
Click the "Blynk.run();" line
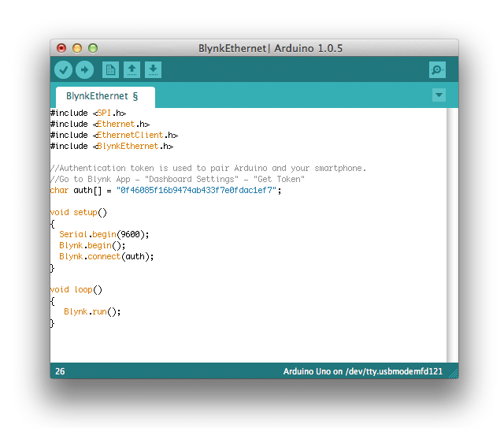[92, 311]
